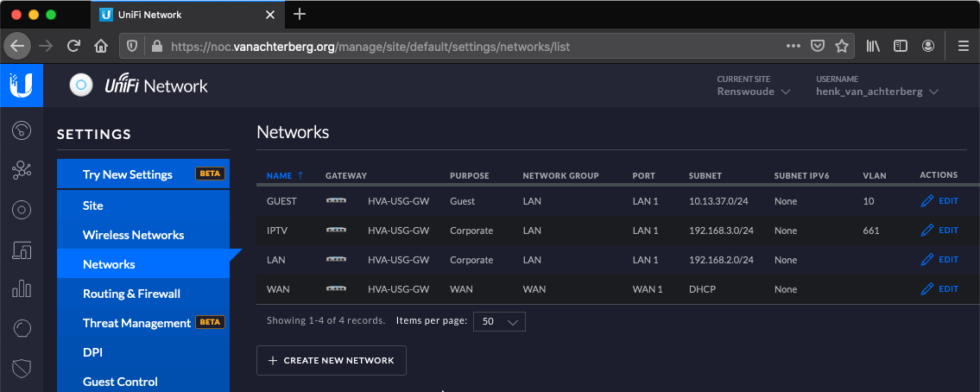Go back with the browser back arrow
Image resolution: width=980 pixels, height=392 pixels.
pos(17,46)
